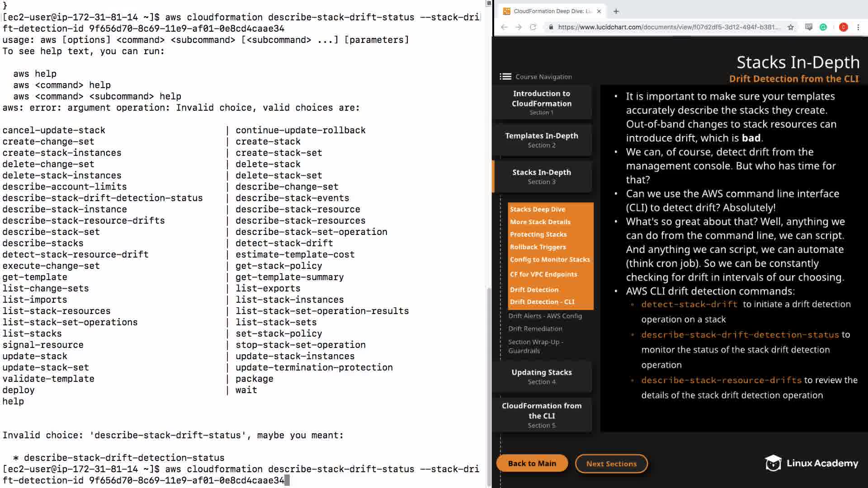The image size is (868, 488).
Task: Expand Updating Stacks Section 4
Action: (542, 376)
